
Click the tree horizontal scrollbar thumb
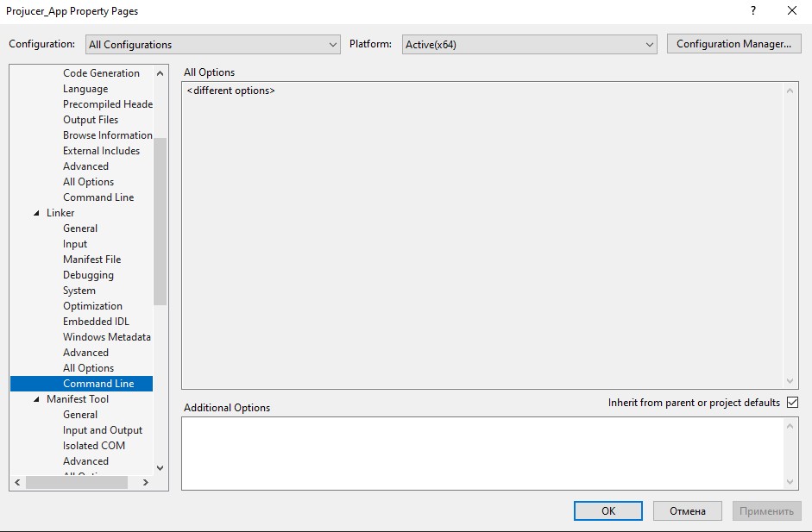click(77, 482)
